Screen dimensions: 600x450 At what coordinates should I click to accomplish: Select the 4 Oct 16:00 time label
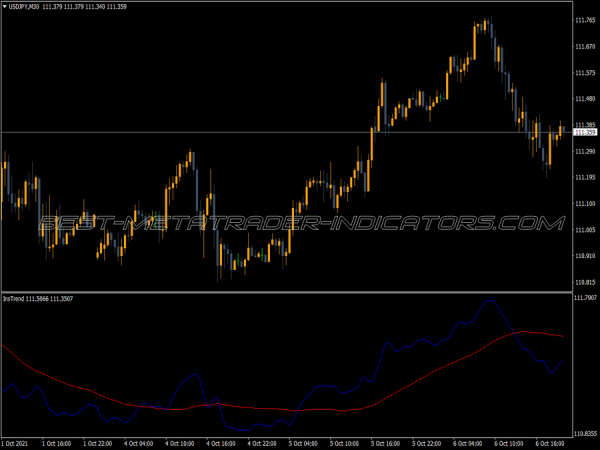(221, 443)
